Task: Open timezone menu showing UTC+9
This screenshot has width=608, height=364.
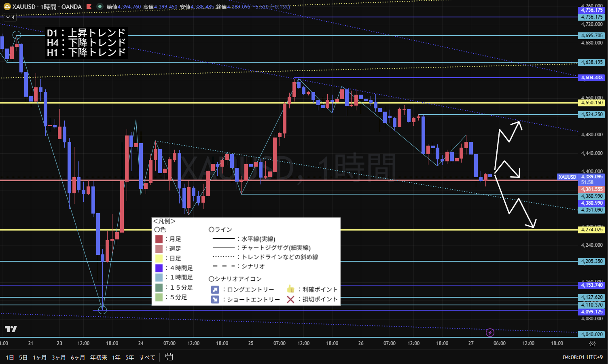Action: [583, 357]
